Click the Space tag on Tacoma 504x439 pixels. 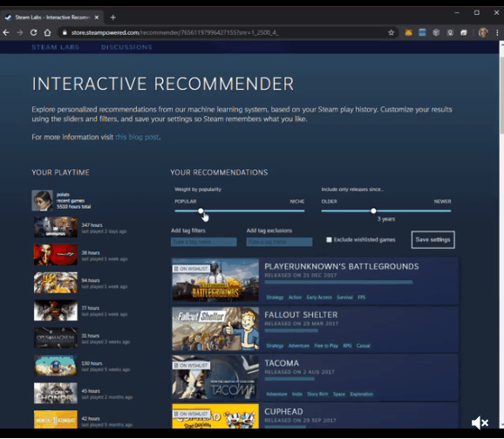pos(339,394)
